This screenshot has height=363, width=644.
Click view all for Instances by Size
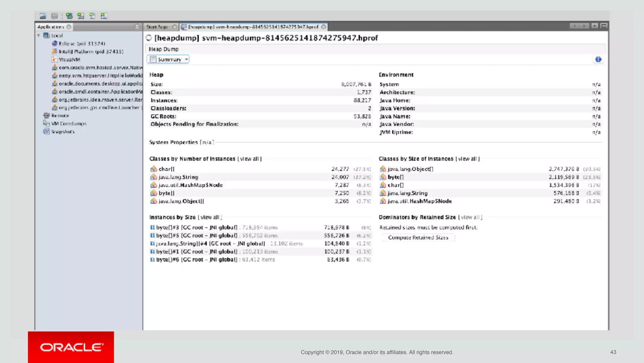click(210, 217)
